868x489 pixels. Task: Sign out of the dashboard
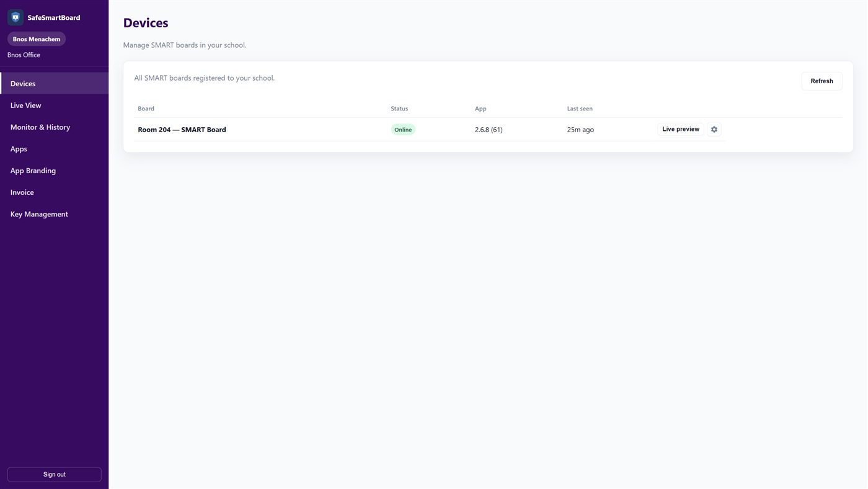coord(54,474)
